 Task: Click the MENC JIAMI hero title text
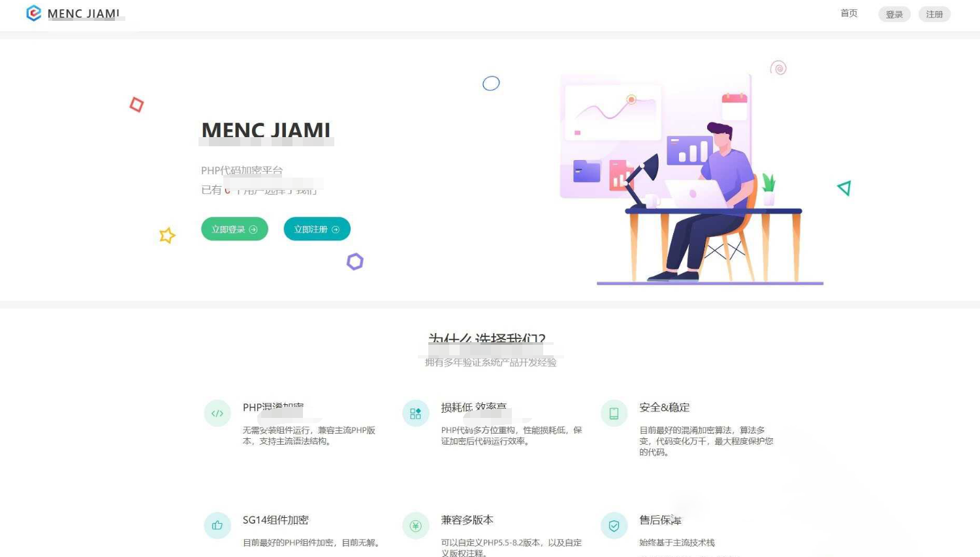[266, 130]
